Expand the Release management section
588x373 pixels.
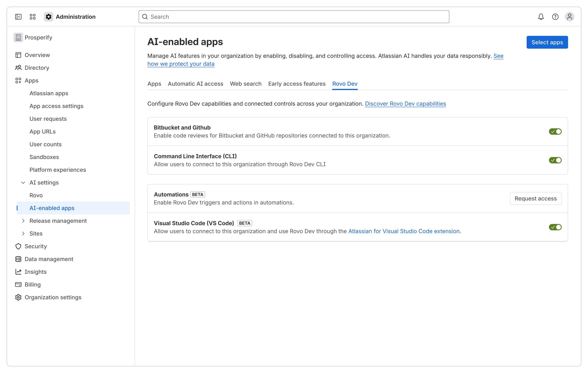[23, 221]
